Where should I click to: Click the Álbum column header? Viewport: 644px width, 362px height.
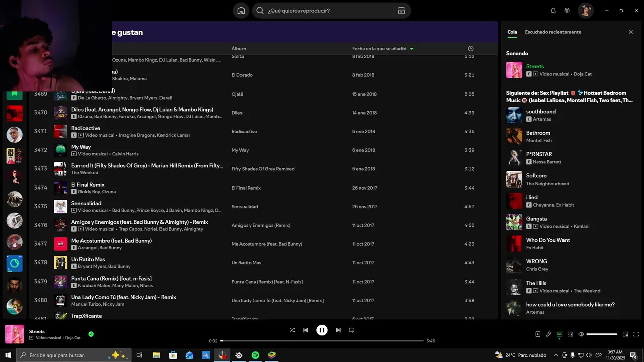(238, 49)
